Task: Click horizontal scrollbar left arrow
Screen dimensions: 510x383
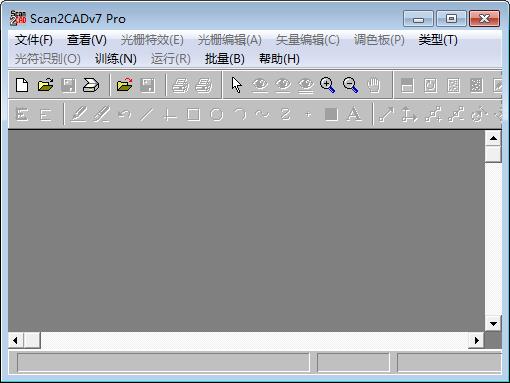Action: [x=15, y=340]
